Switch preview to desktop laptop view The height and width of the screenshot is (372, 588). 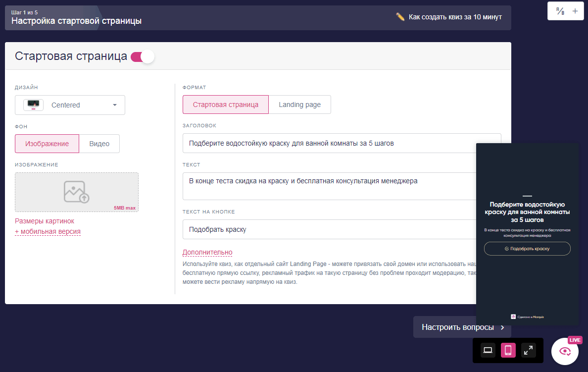[488, 350]
